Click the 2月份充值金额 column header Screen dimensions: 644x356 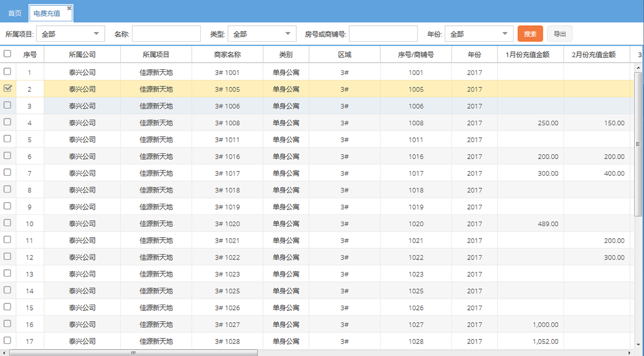[597, 55]
